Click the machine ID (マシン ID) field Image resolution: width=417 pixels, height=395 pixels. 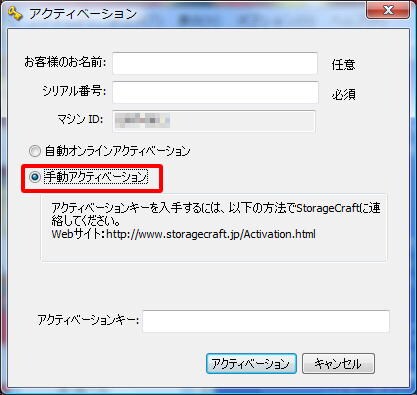pyautogui.click(x=214, y=121)
